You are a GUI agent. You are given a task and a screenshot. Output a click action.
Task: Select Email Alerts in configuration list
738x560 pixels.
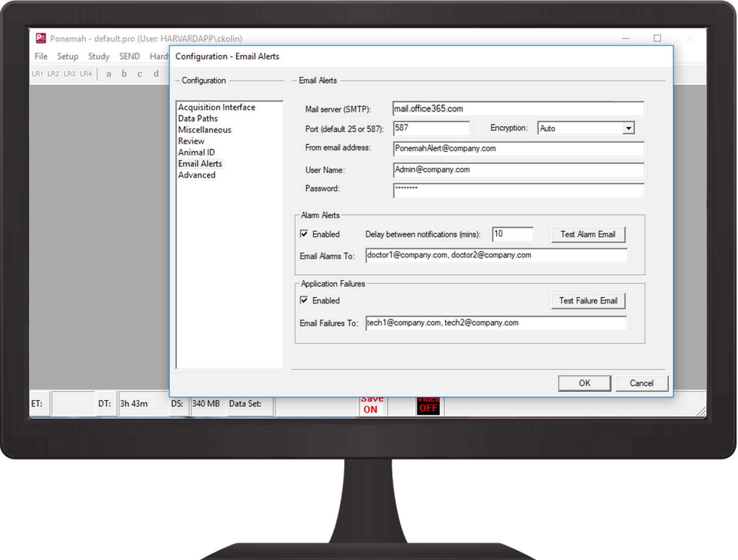click(x=200, y=164)
